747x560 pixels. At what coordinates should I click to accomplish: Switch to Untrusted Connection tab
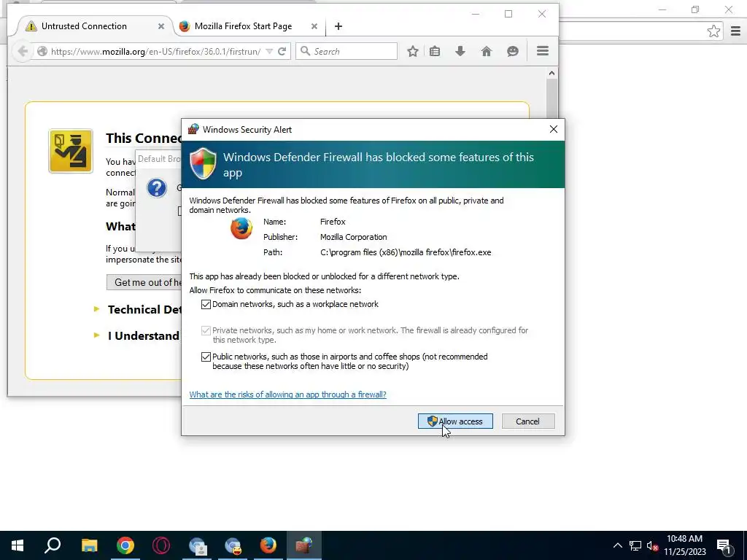coord(84,26)
